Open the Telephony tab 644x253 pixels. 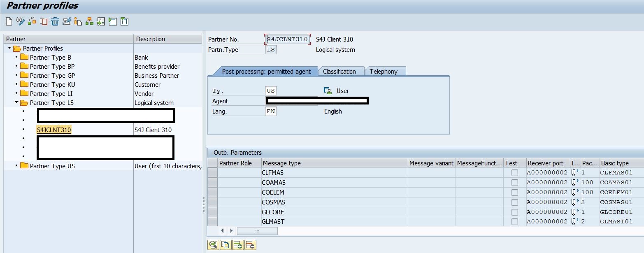(x=385, y=71)
